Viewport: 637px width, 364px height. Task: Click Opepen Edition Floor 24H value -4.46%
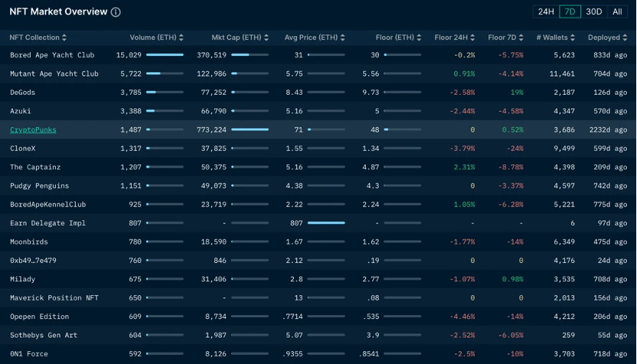(x=462, y=317)
